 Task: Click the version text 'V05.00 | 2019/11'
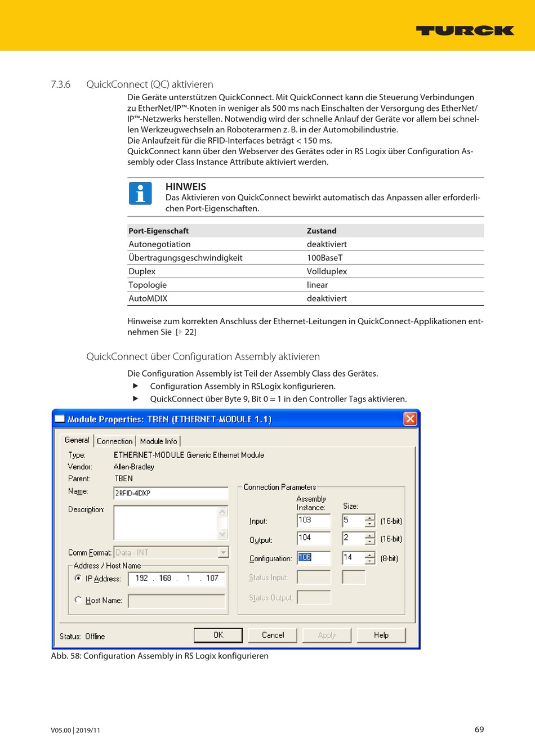pos(75,730)
